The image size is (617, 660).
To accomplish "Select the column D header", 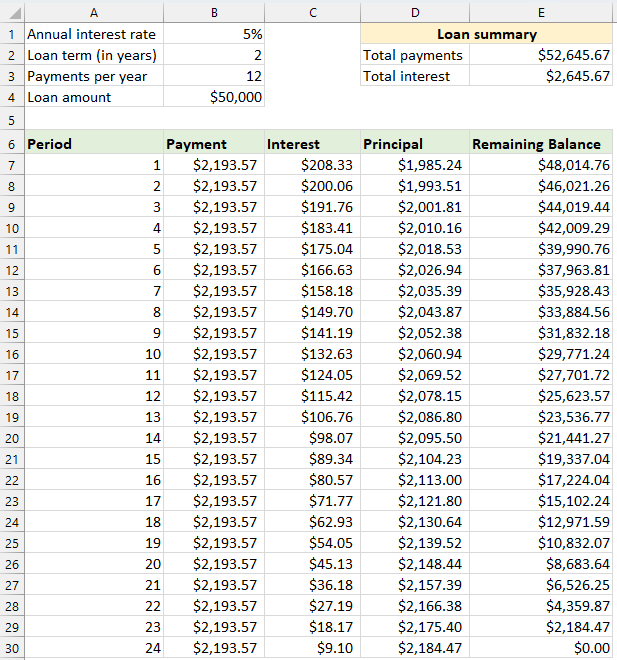I will [x=414, y=12].
